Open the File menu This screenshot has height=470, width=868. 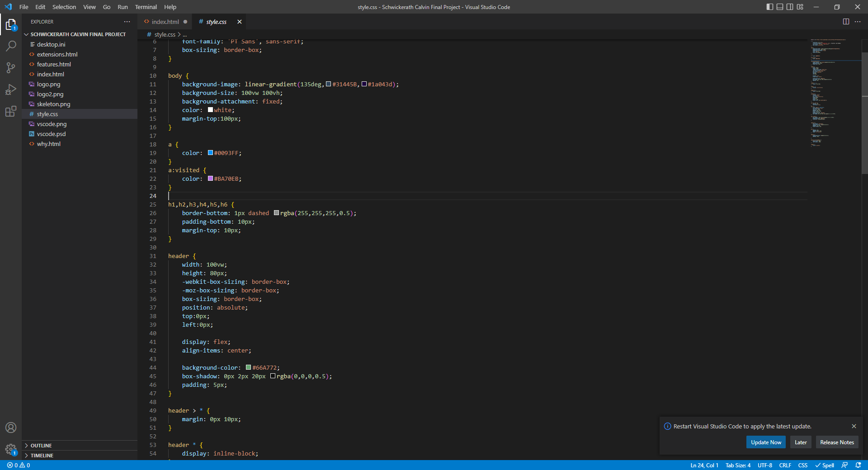pyautogui.click(x=24, y=7)
